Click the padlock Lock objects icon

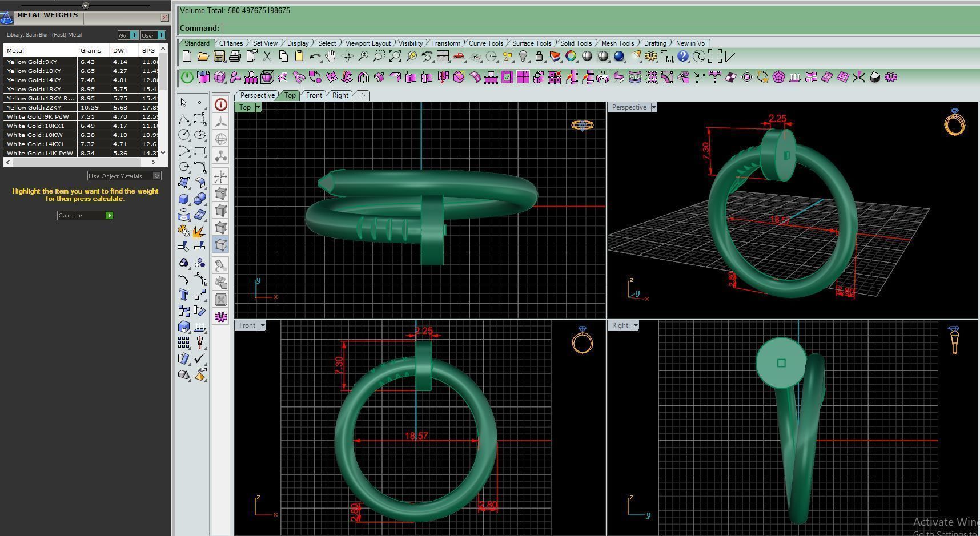(x=539, y=56)
